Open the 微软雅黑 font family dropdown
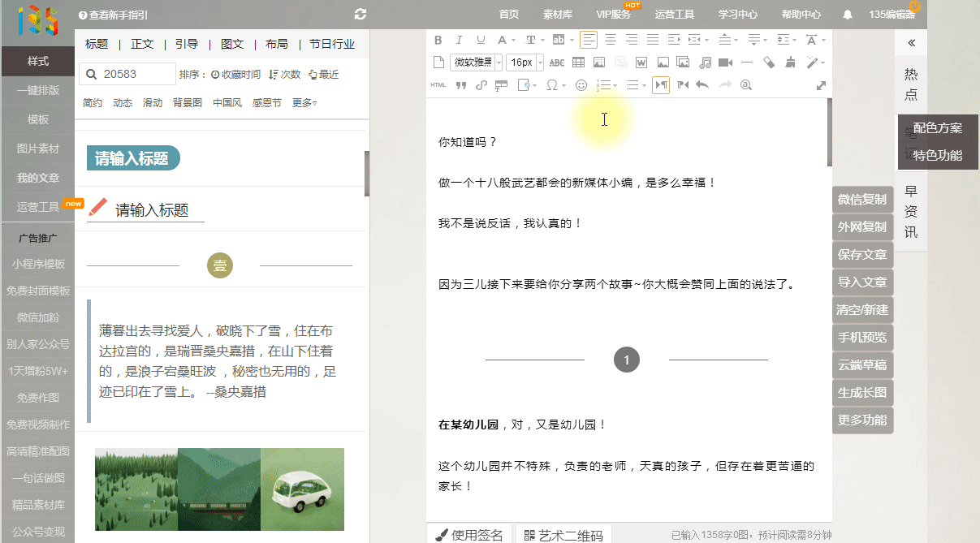This screenshot has width=980, height=543. point(477,62)
